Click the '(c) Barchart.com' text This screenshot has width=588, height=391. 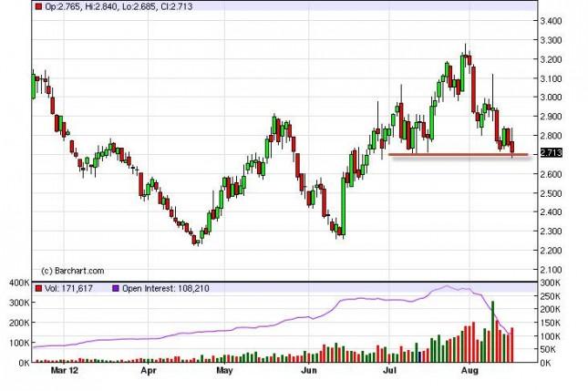click(72, 271)
